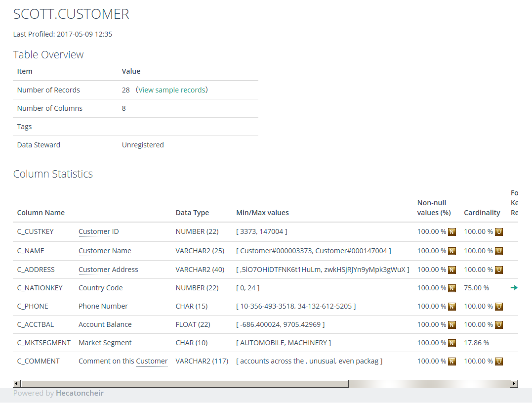Viewport: 532px width, 409px height.
Task: Open the Customer term in Customer Name
Action: click(x=94, y=251)
